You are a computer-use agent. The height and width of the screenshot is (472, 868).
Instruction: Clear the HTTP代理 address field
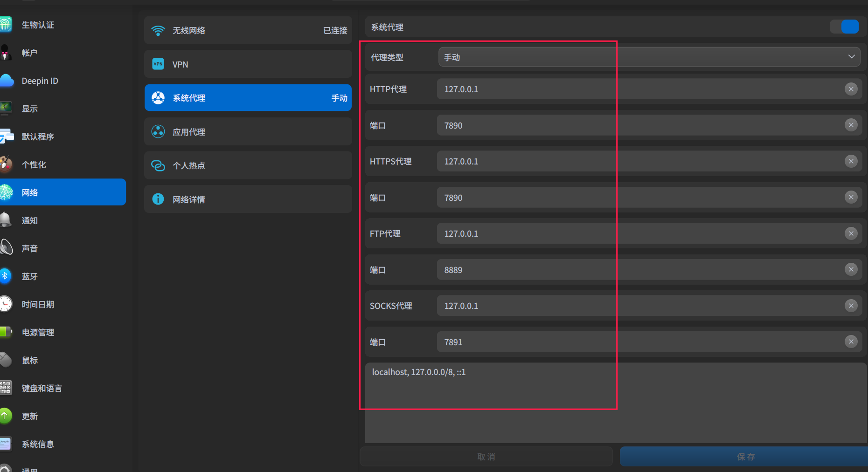click(x=851, y=89)
